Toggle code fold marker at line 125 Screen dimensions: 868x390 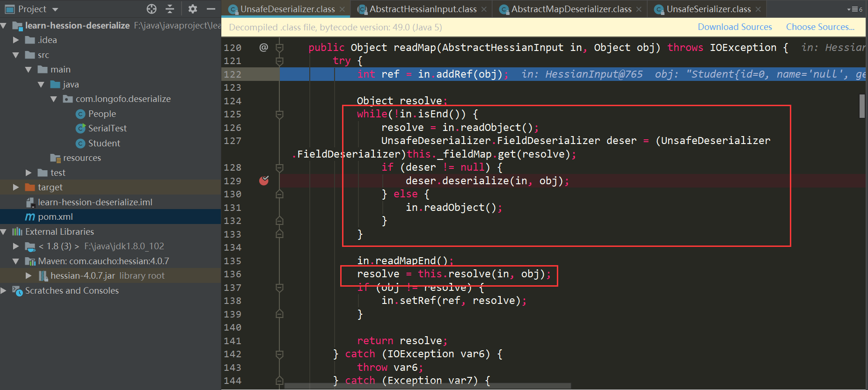[x=279, y=114]
